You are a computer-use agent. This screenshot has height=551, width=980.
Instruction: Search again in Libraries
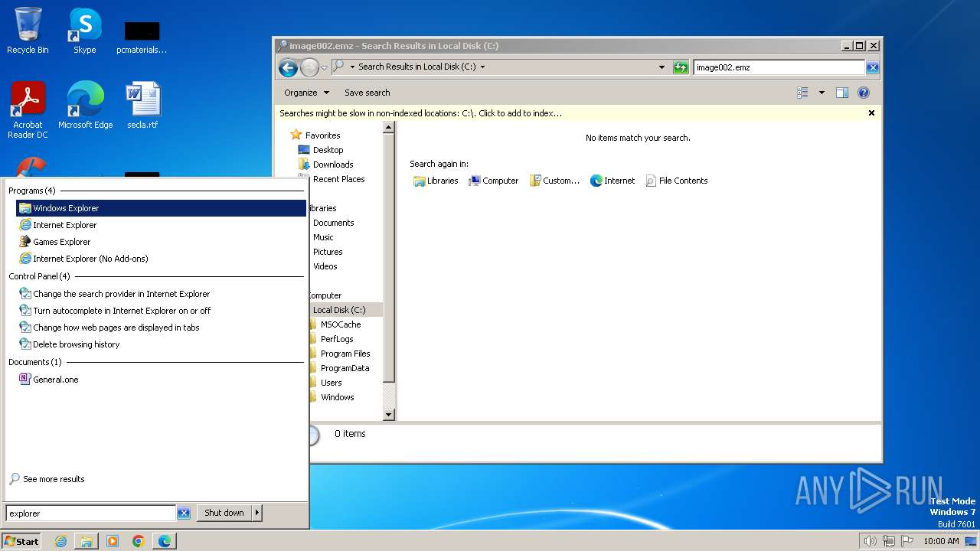pos(436,181)
